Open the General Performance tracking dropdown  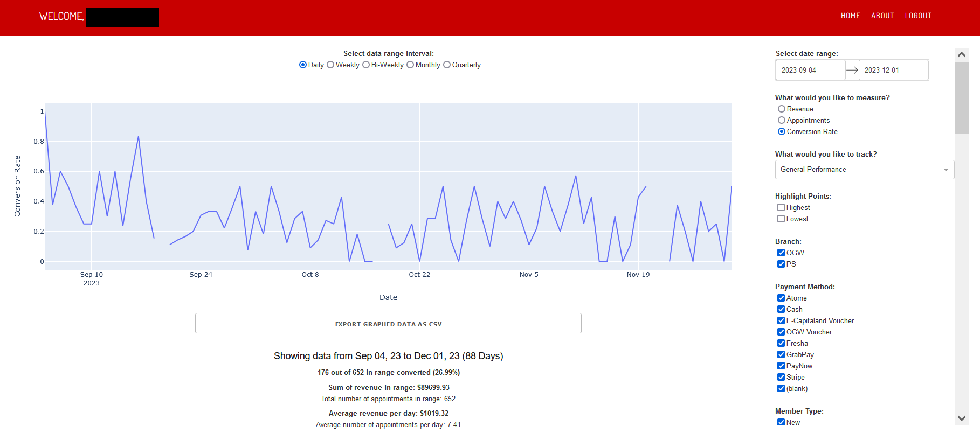pos(865,170)
